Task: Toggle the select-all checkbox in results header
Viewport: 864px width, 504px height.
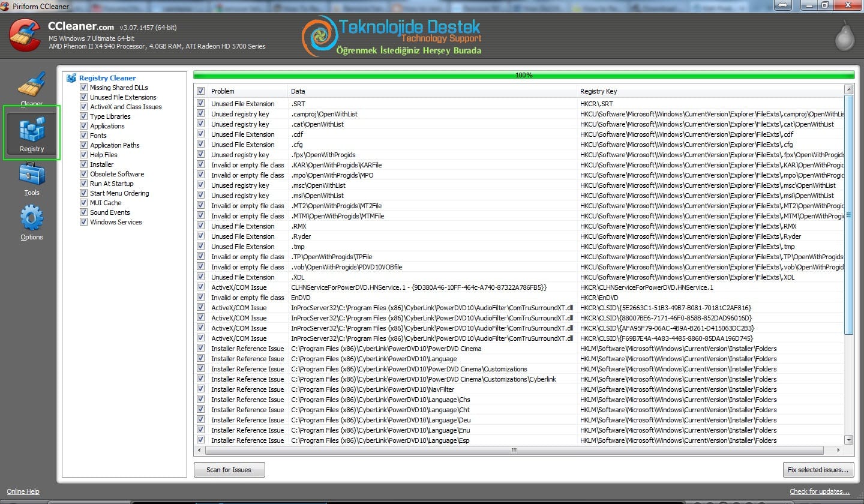Action: pos(200,91)
